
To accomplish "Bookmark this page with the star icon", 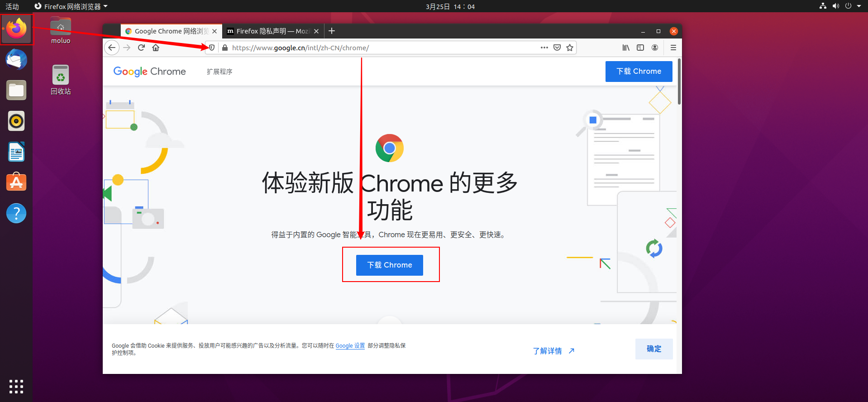I will (570, 48).
